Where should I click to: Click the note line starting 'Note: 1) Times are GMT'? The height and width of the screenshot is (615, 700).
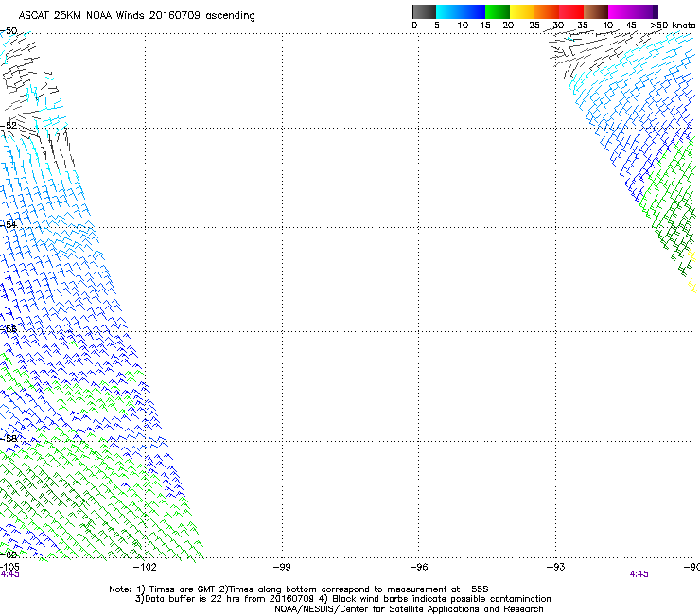(299, 589)
